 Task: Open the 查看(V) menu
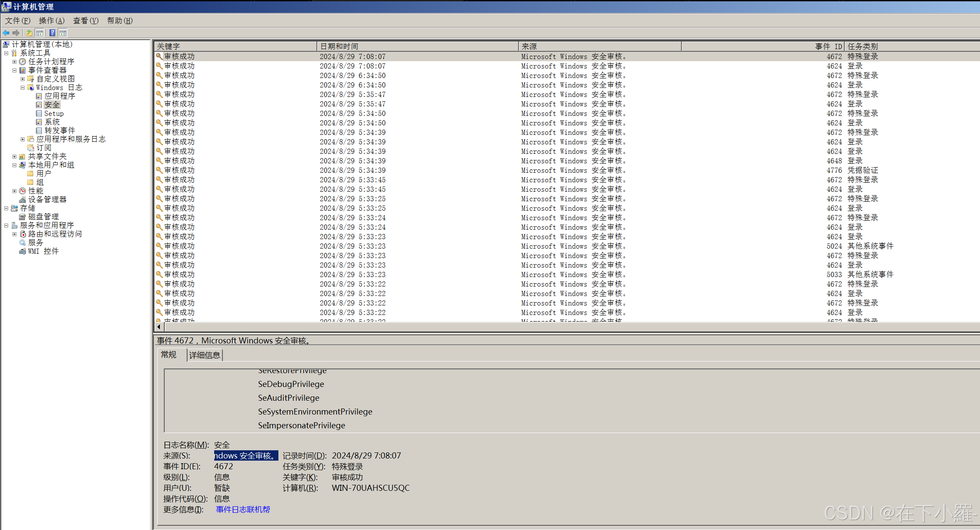pos(86,21)
